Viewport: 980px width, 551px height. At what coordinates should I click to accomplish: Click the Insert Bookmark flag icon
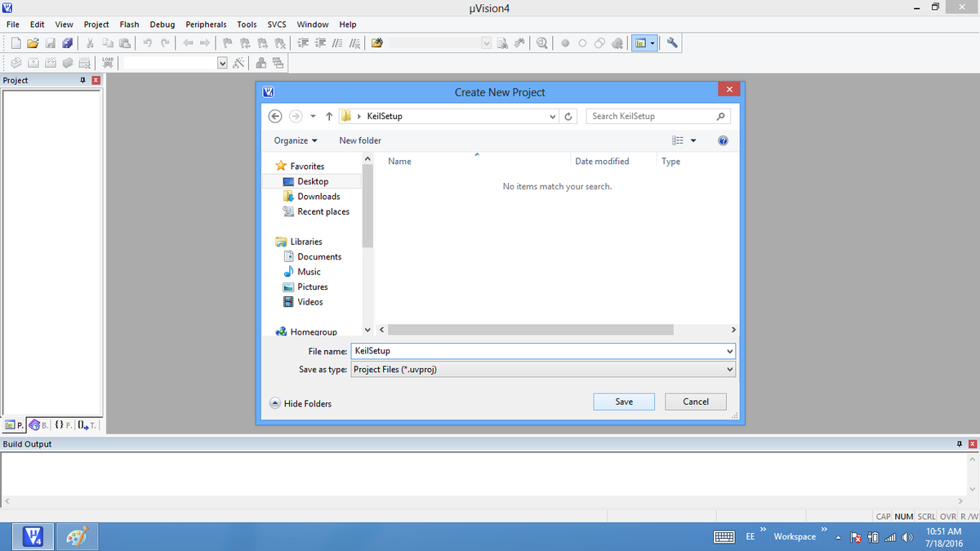pyautogui.click(x=228, y=43)
